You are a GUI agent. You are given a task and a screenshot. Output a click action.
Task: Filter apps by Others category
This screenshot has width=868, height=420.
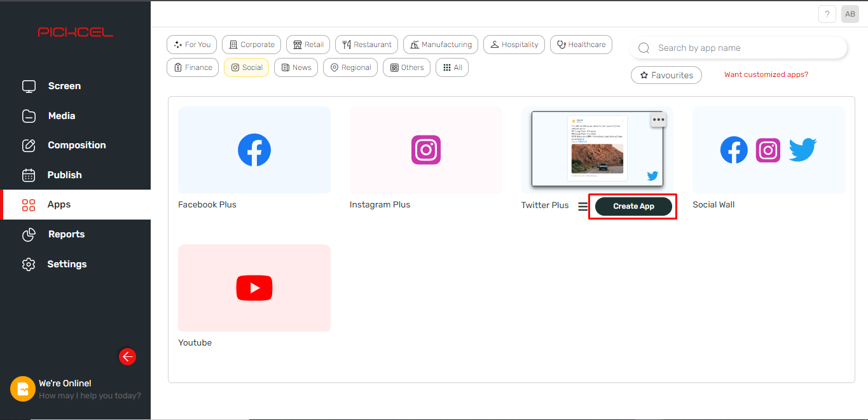pyautogui.click(x=406, y=67)
